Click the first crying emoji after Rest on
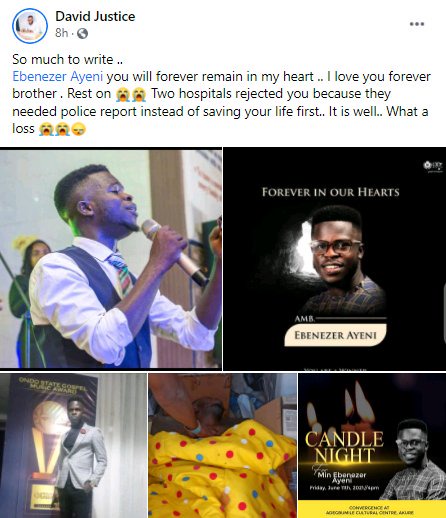This screenshot has width=446, height=518. pyautogui.click(x=123, y=94)
